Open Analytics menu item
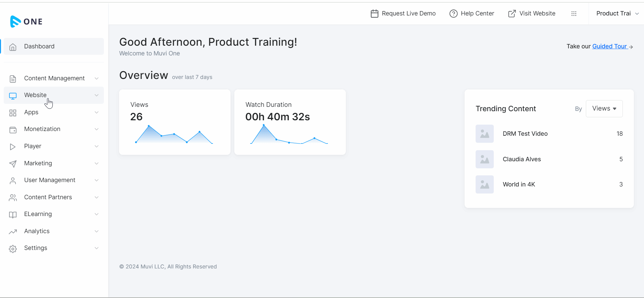 [x=54, y=231]
